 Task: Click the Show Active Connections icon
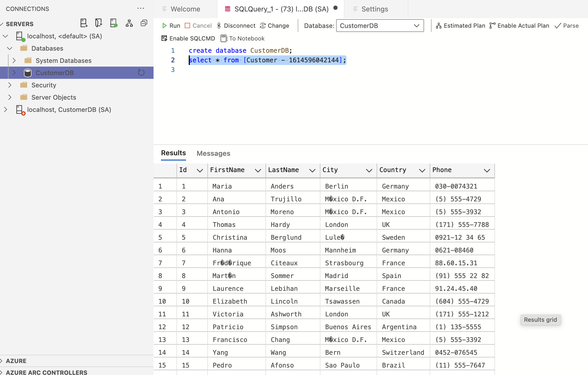click(x=114, y=23)
